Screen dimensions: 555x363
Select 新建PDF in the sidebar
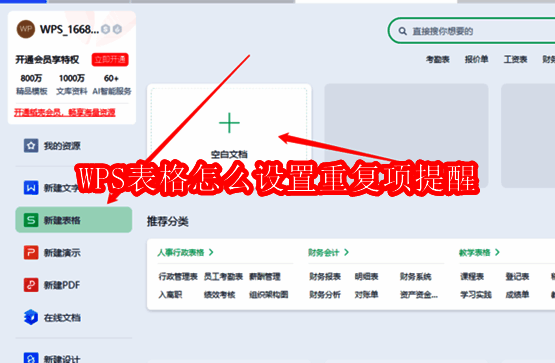pos(62,285)
